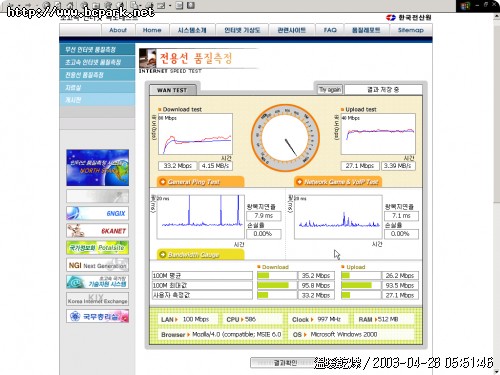Screen dimensions: 500x375
Task: Click the 7.9 ms round-trip delay value
Action: [264, 216]
